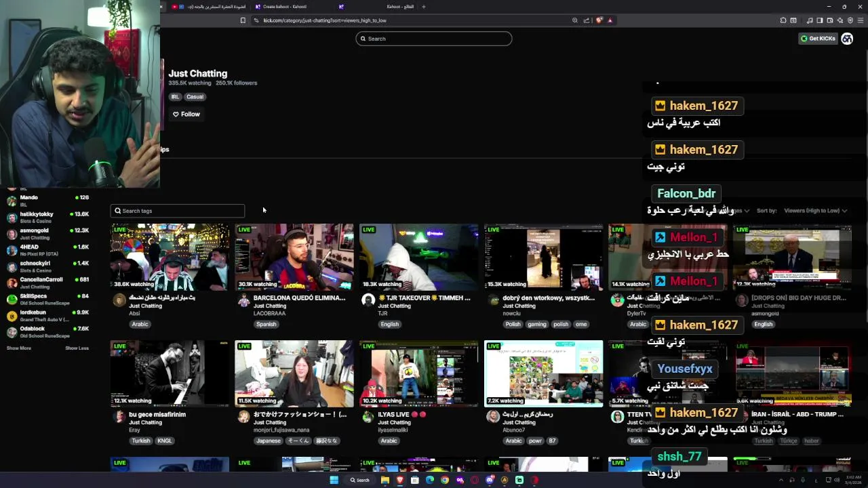Click the Odablock channel avatar

tap(12, 332)
